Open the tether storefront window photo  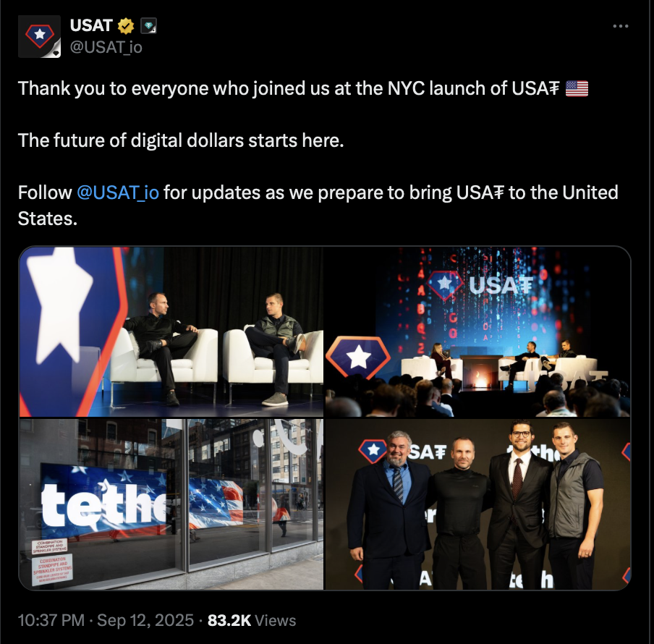[x=171, y=504]
